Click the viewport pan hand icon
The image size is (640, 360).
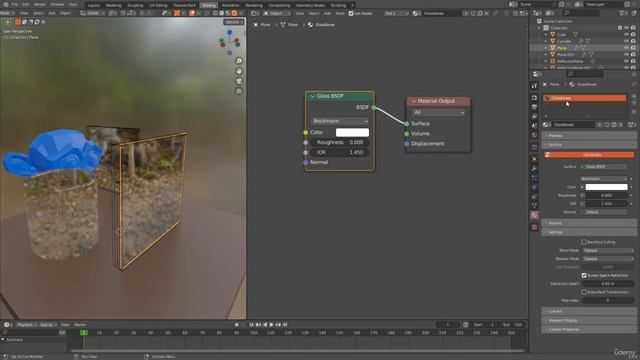click(239, 71)
